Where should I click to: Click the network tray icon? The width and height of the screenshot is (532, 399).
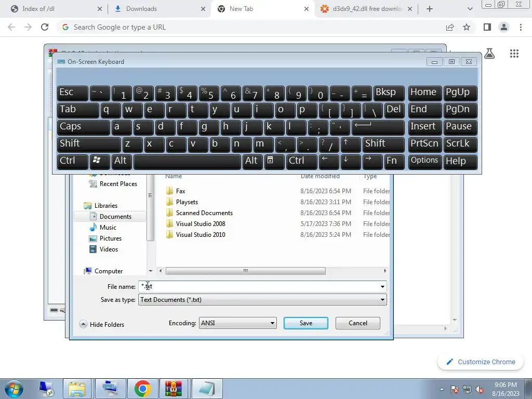pyautogui.click(x=467, y=389)
